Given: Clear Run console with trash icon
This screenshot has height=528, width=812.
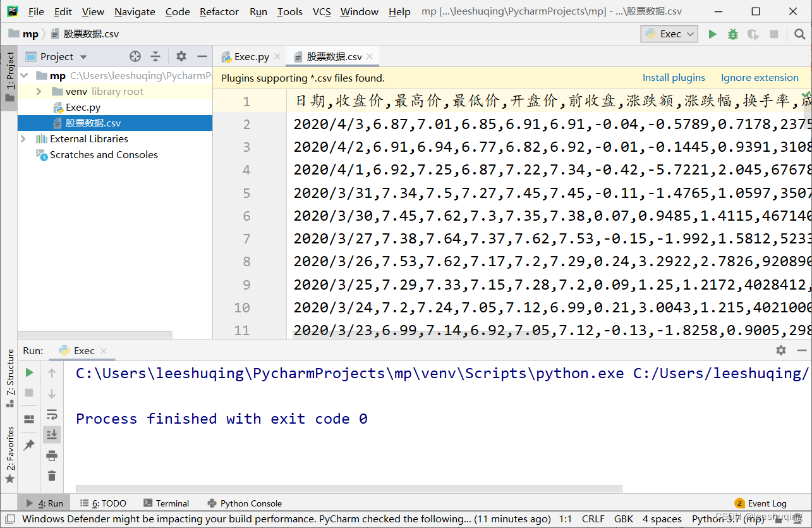Looking at the screenshot, I should (x=52, y=476).
